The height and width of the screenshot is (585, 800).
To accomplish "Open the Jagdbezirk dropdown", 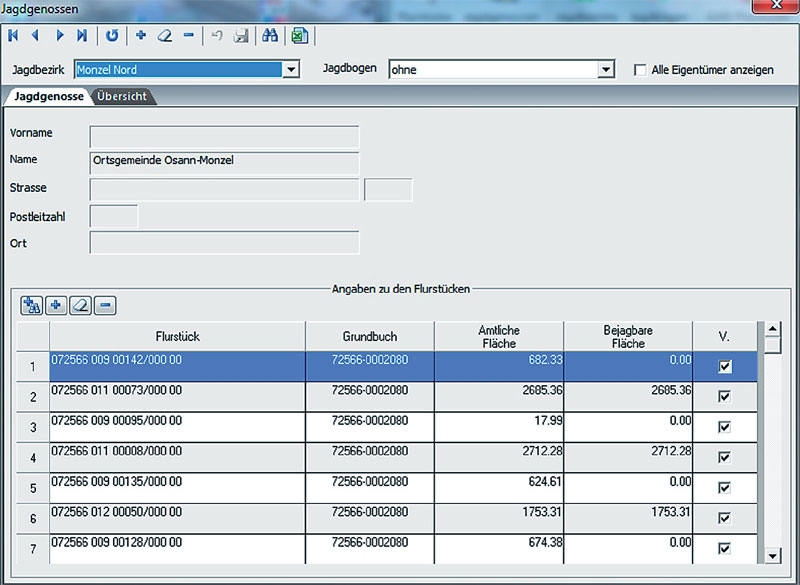I will (291, 69).
